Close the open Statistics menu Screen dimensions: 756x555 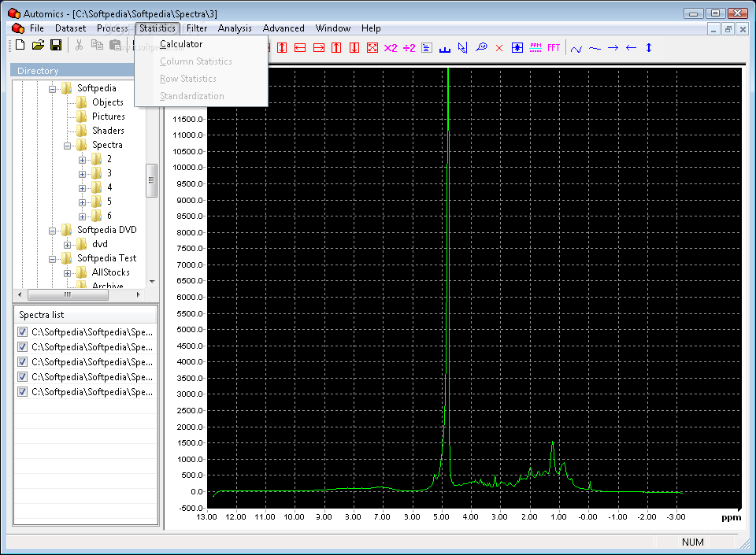click(157, 28)
